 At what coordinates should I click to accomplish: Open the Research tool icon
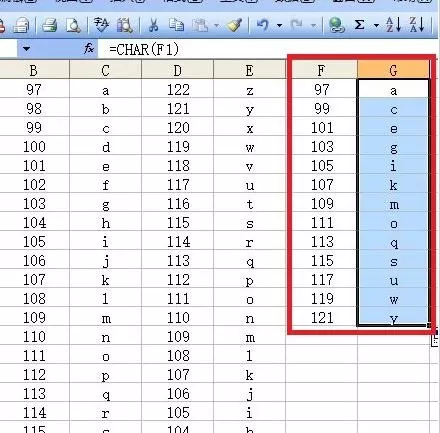click(125, 25)
